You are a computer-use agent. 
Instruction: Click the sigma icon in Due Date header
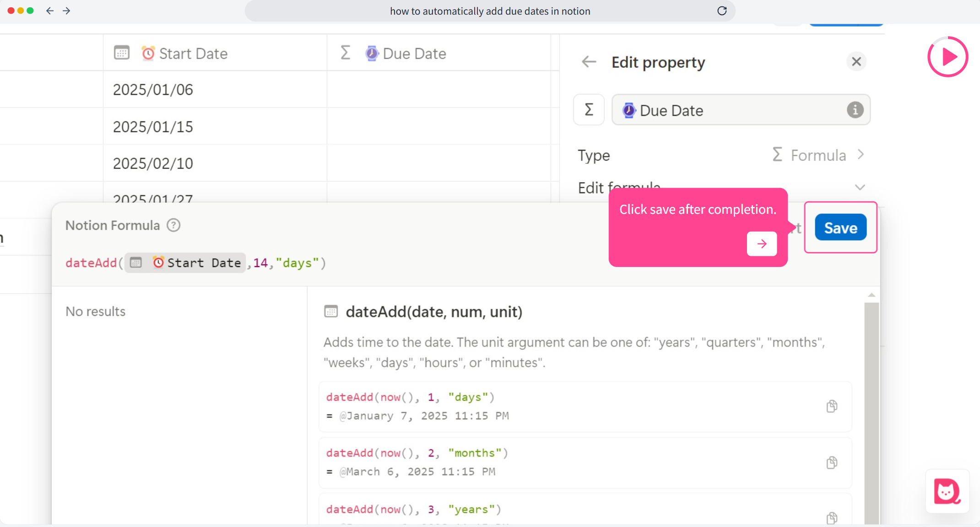coord(346,53)
